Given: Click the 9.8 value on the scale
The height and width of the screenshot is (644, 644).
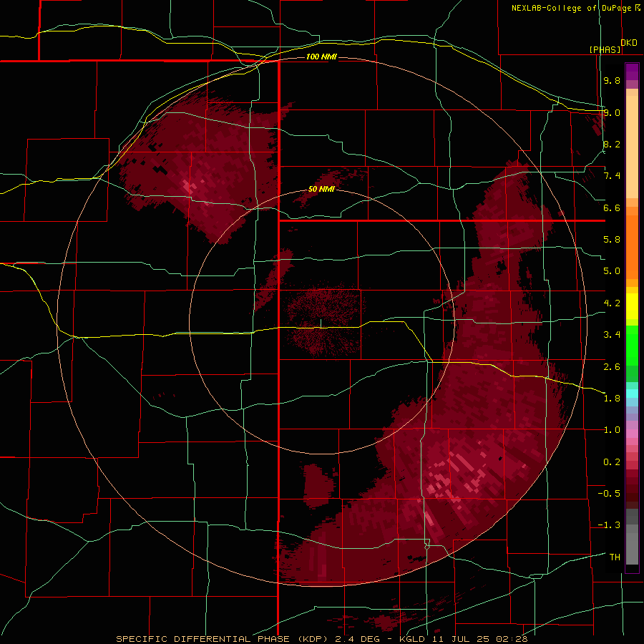Looking at the screenshot, I should (612, 81).
